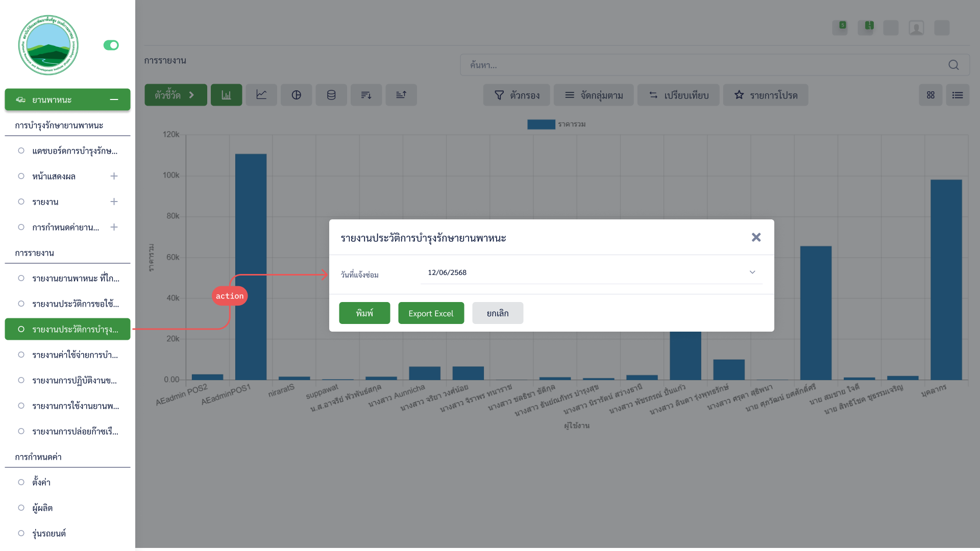Click the Export Excel button
The image size is (980, 551).
[431, 313]
